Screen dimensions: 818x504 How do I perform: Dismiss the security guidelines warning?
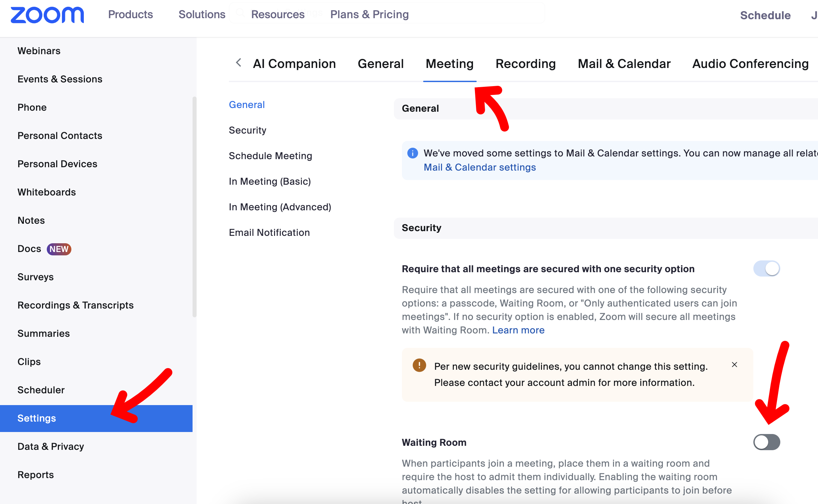pos(735,365)
